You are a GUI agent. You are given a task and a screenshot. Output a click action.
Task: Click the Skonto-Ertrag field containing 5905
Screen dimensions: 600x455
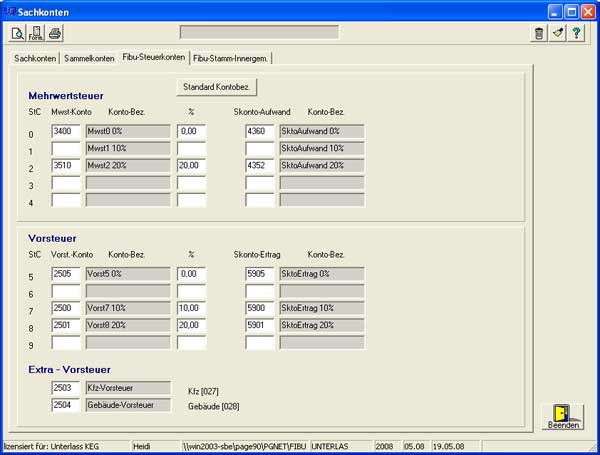(x=260, y=274)
